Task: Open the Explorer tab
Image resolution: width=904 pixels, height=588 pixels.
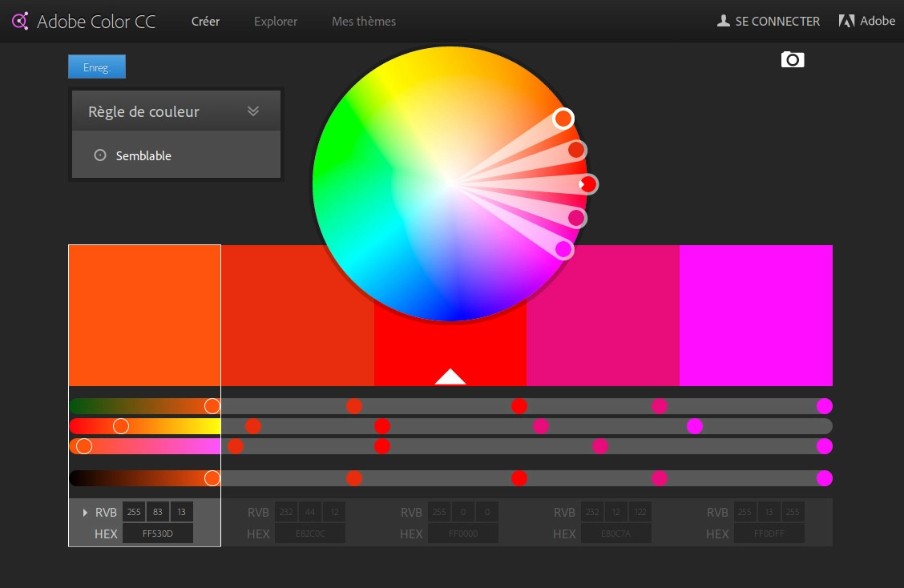Action: (276, 22)
